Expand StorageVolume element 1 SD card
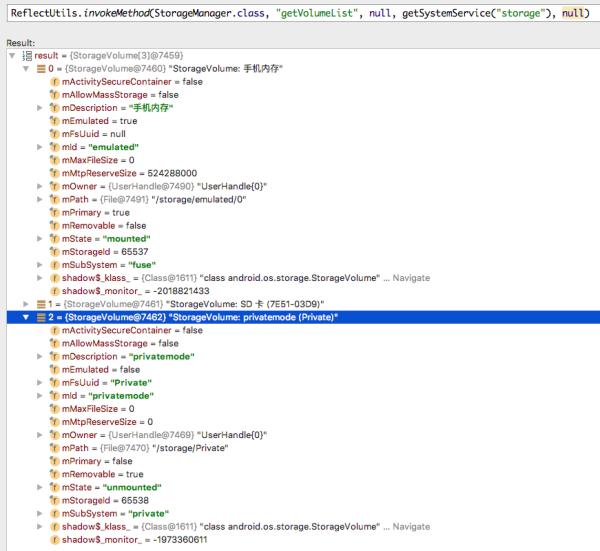Screen dimensions: 600x551 (26, 304)
